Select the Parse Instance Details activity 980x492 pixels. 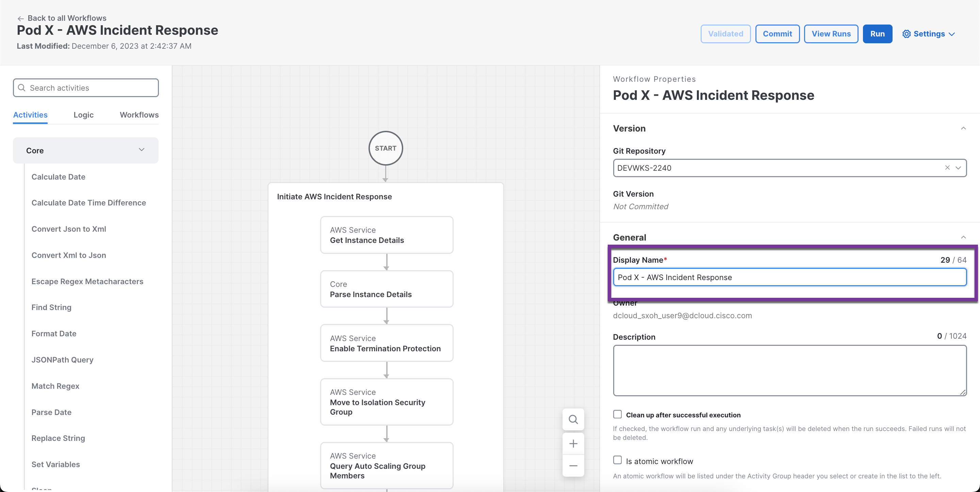pos(387,289)
